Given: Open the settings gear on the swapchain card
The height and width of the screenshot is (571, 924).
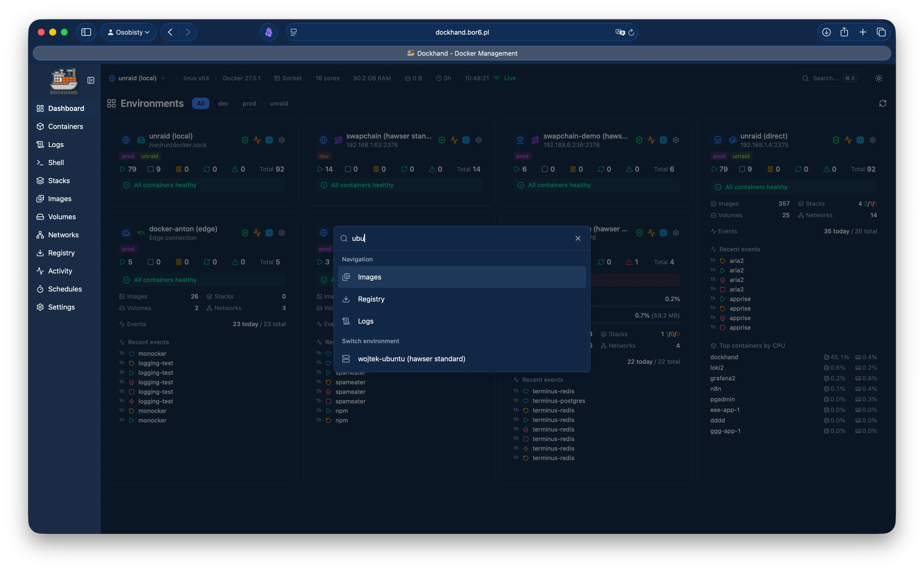Looking at the screenshot, I should [x=478, y=140].
